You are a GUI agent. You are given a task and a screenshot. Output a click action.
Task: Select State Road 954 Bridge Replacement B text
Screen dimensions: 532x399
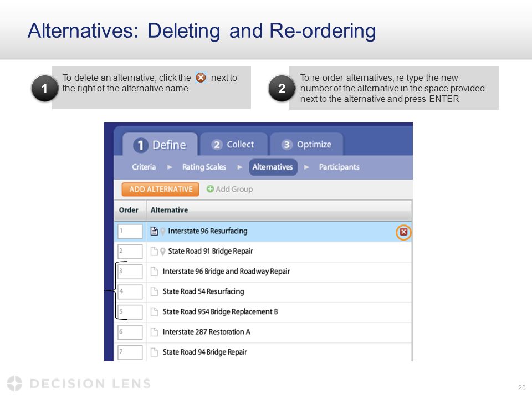click(220, 312)
